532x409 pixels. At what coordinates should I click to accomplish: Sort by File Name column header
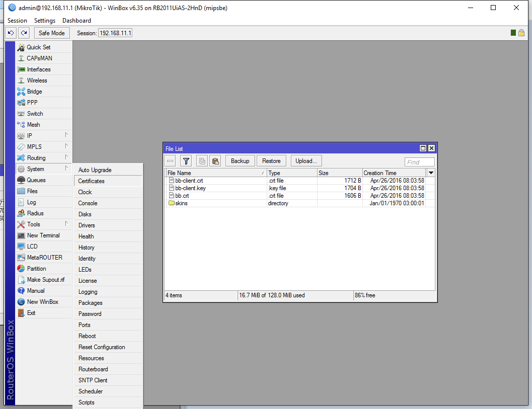click(x=216, y=173)
